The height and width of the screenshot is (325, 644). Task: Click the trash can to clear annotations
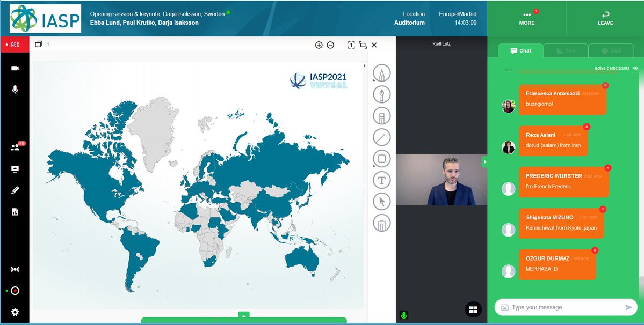pyautogui.click(x=381, y=223)
